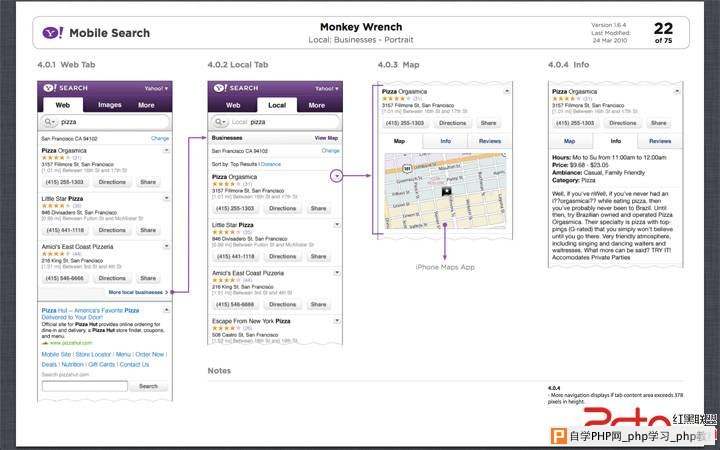Viewport: 720px width, 450px height.
Task: Call (415) 255-1303 in Web Tab mockup
Action: click(x=65, y=182)
